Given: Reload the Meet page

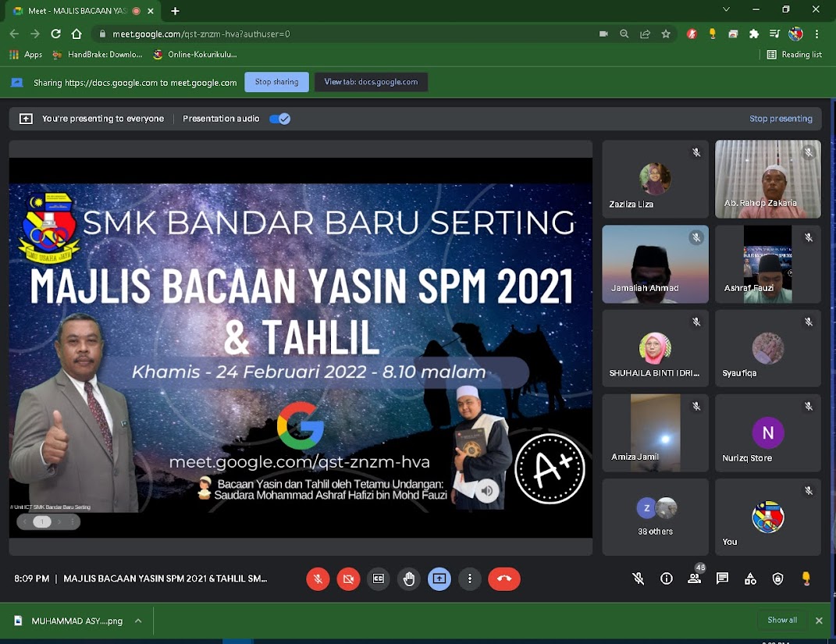Looking at the screenshot, I should click(56, 34).
